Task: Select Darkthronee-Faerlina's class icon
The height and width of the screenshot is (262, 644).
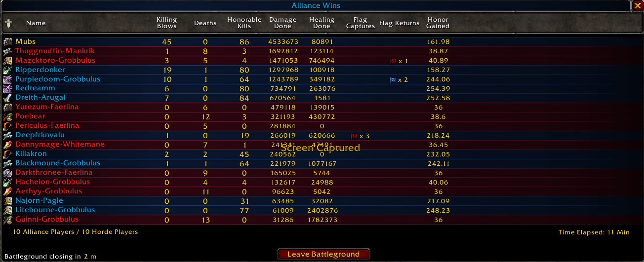Action: click(x=7, y=173)
